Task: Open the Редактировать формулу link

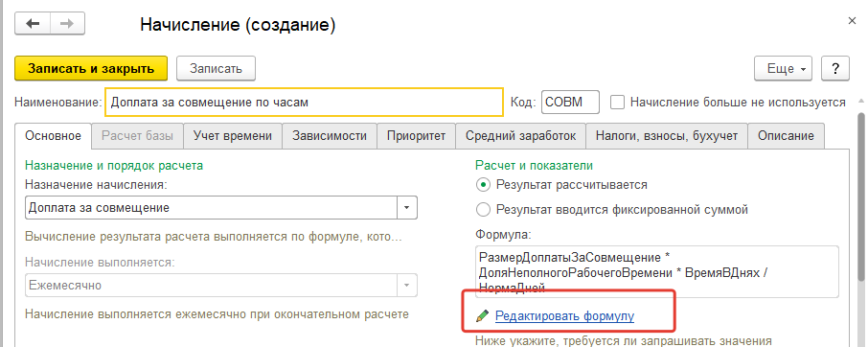Action: (564, 316)
